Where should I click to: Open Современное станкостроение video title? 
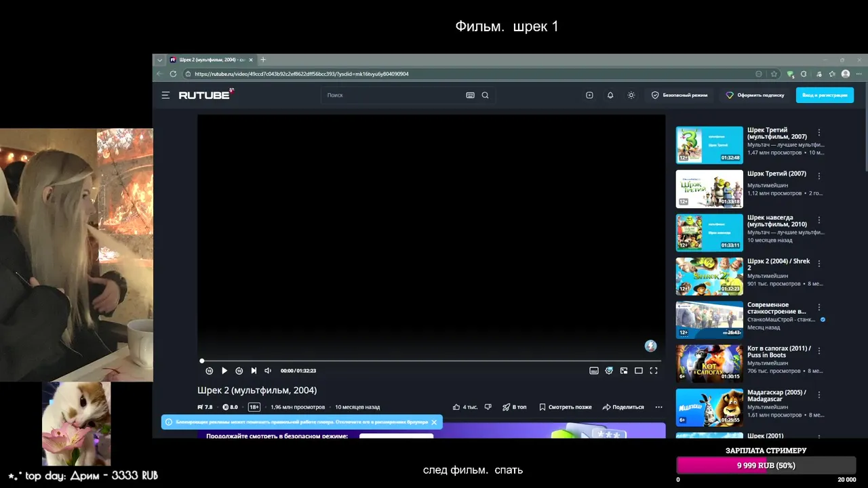coord(776,308)
